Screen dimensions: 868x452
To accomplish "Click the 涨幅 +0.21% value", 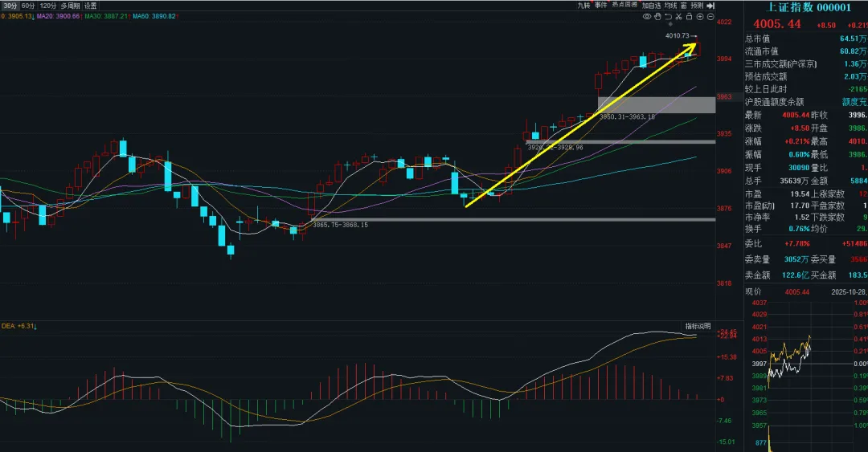I will tap(797, 141).
